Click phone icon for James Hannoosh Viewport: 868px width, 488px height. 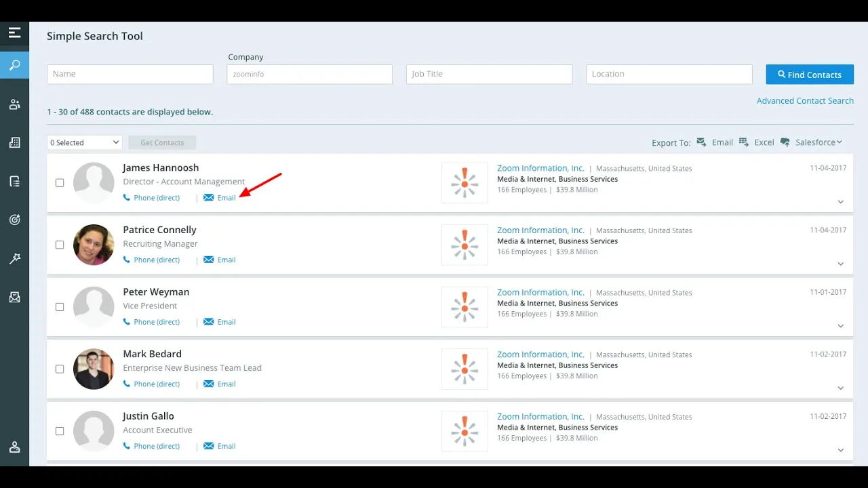127,198
